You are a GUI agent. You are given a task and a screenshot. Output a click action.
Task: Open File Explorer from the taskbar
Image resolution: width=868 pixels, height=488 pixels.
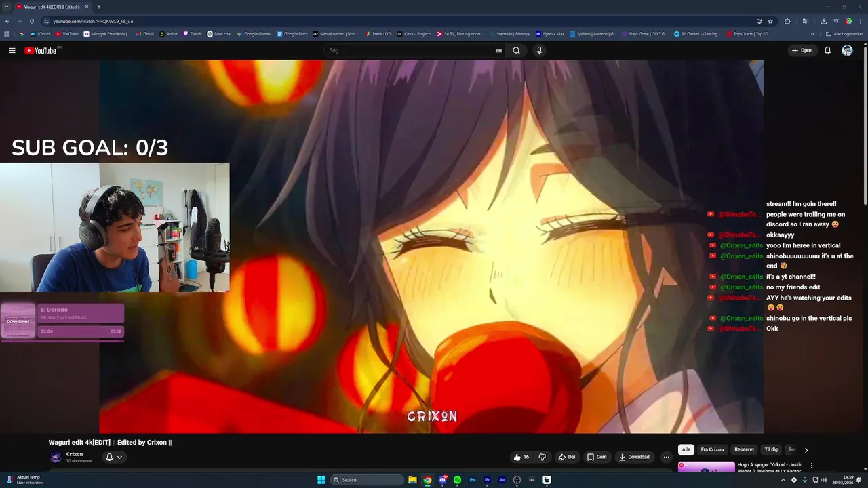412,480
